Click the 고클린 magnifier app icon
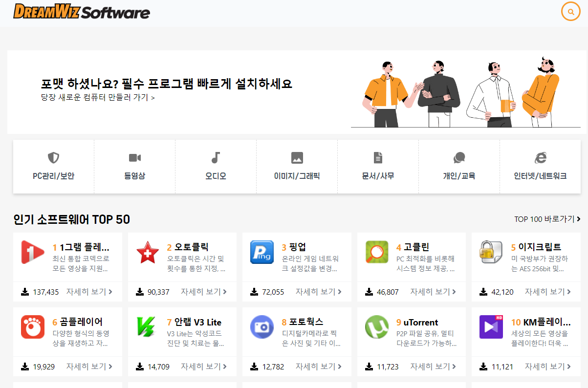 click(377, 252)
